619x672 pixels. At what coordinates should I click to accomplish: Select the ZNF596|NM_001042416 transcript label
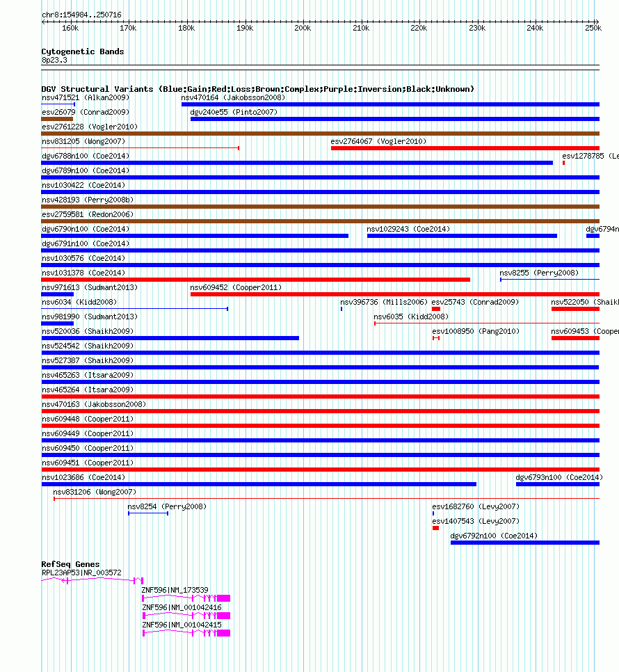[x=182, y=607]
